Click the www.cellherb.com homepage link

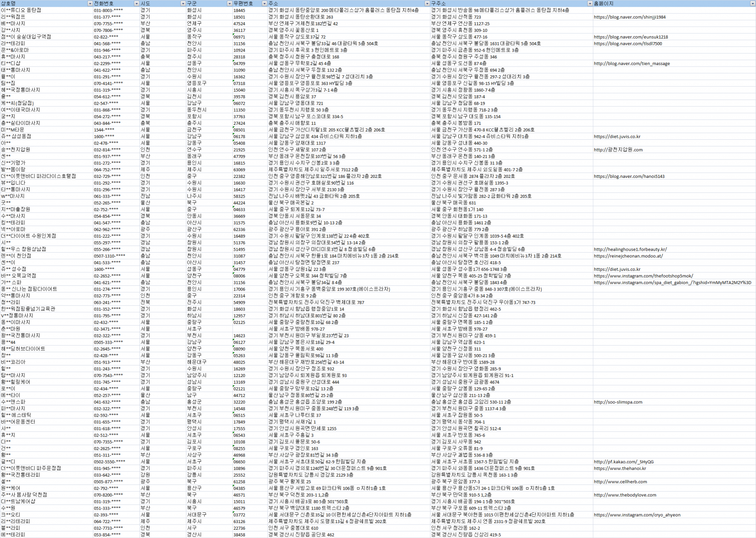coord(620,481)
